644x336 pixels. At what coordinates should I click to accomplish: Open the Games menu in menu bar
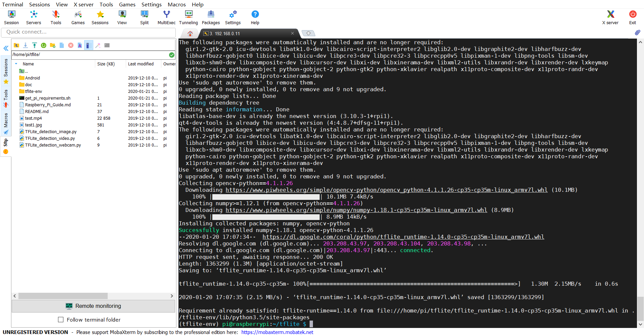click(127, 4)
